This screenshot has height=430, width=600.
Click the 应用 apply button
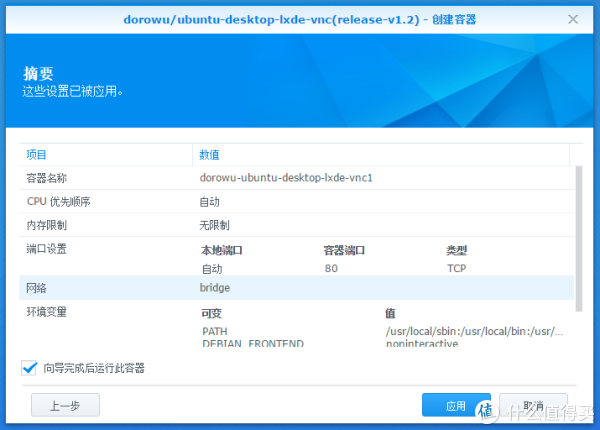(456, 405)
